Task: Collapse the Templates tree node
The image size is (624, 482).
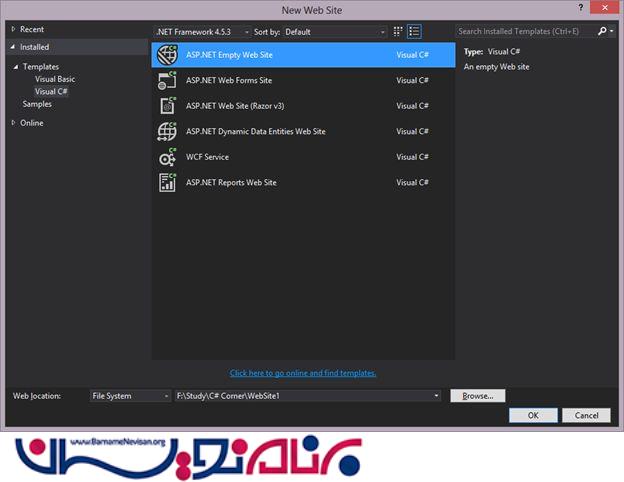Action: (16, 66)
